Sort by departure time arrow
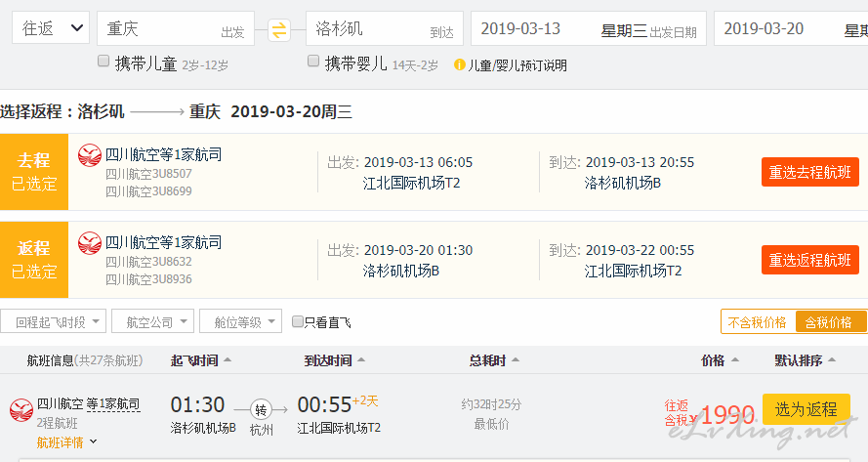The width and height of the screenshot is (868, 462). pyautogui.click(x=227, y=360)
